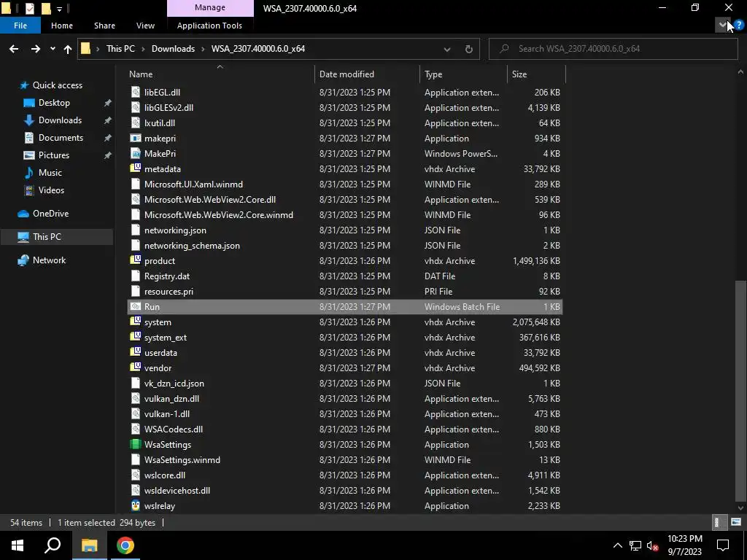Switch to the Home ribbon tab

[x=62, y=26]
